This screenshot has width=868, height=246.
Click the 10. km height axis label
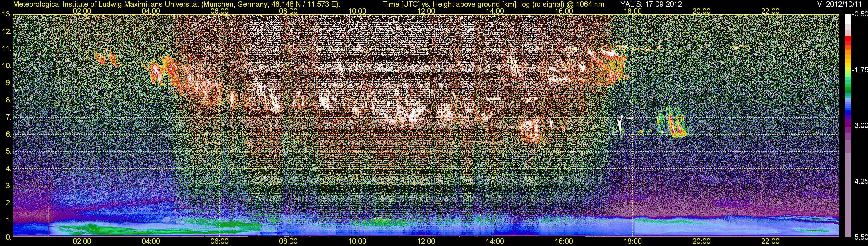pyautogui.click(x=6, y=66)
